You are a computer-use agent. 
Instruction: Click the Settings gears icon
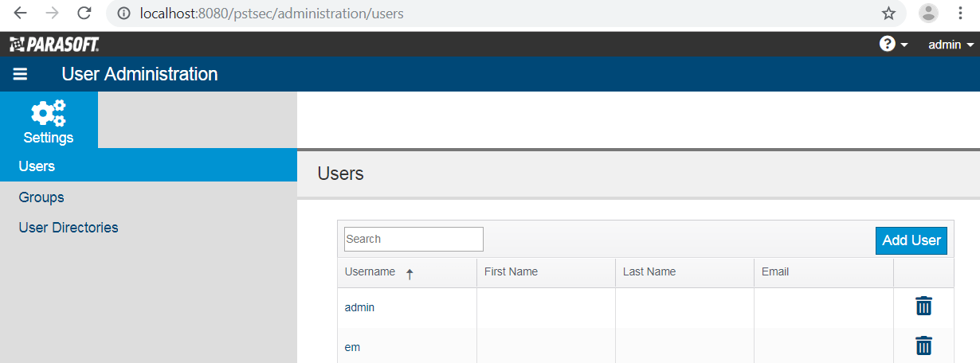point(49,113)
